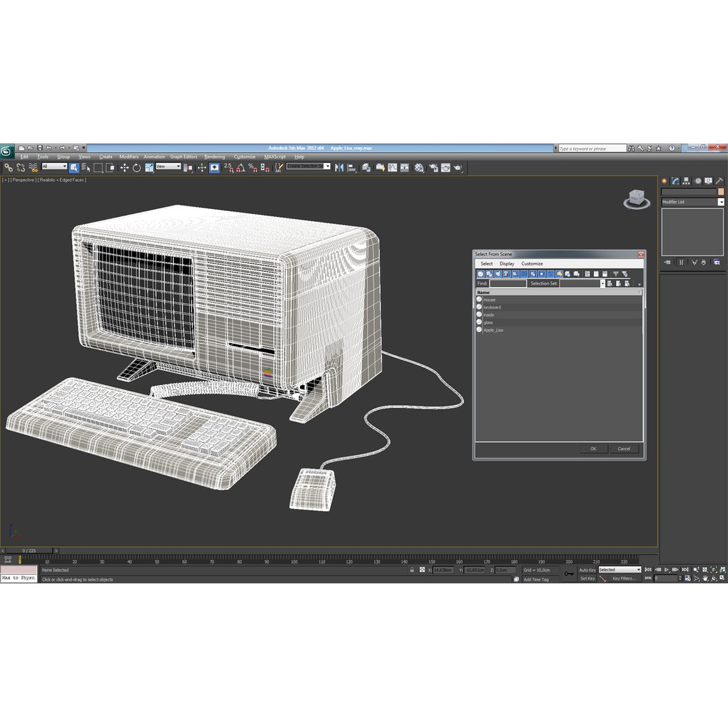Open the Rendering menu
728x728 pixels.
(x=214, y=157)
